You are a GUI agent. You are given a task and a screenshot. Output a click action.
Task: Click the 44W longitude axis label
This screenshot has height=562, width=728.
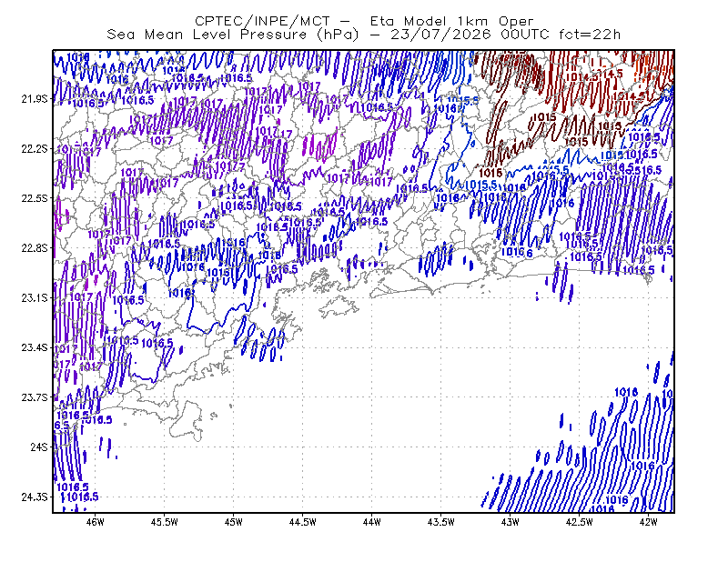(x=372, y=522)
